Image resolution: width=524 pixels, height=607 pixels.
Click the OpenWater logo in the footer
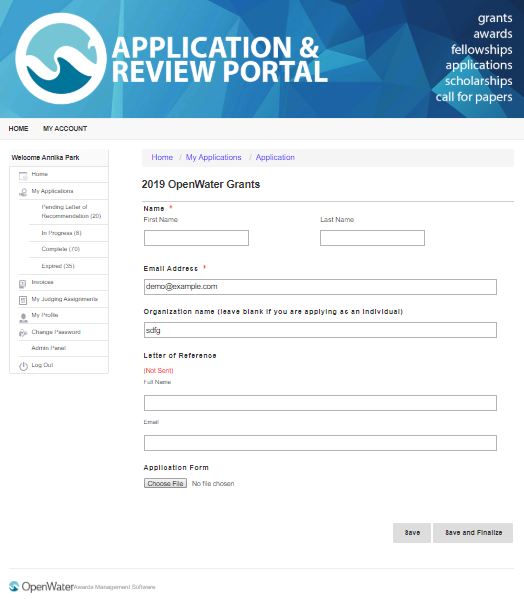[x=41, y=586]
